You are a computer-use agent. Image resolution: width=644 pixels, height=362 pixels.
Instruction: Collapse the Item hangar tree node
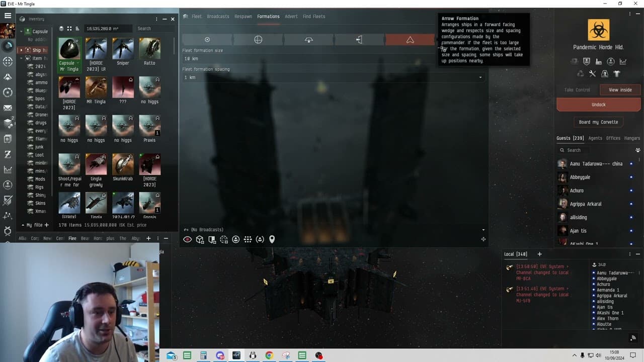(x=21, y=58)
